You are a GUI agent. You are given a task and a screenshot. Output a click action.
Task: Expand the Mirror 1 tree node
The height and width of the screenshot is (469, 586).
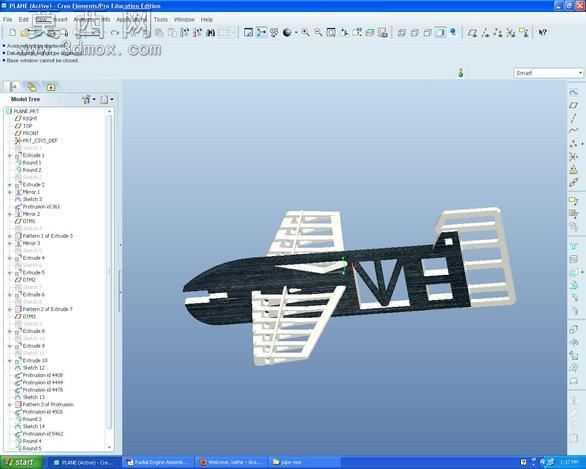tap(10, 192)
